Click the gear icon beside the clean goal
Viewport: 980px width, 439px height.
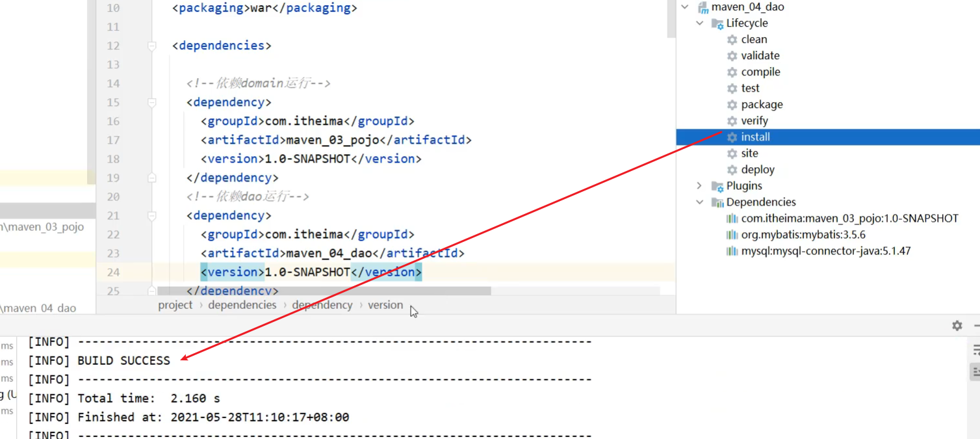[x=732, y=40]
